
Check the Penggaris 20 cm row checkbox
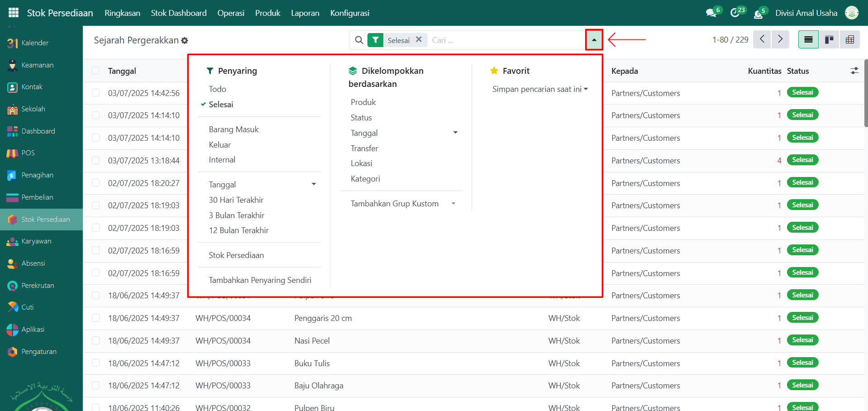pyautogui.click(x=95, y=318)
